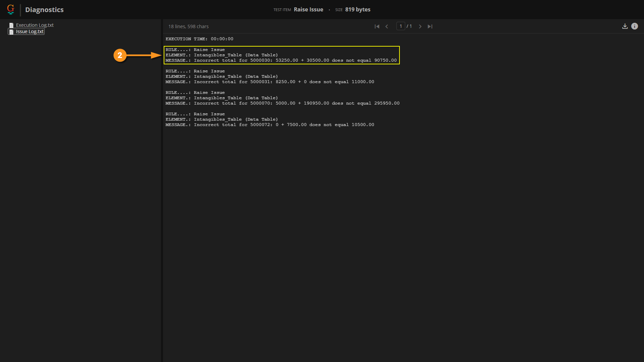This screenshot has height=362, width=644.
Task: Click the message line for 5000031
Action: tap(270, 82)
